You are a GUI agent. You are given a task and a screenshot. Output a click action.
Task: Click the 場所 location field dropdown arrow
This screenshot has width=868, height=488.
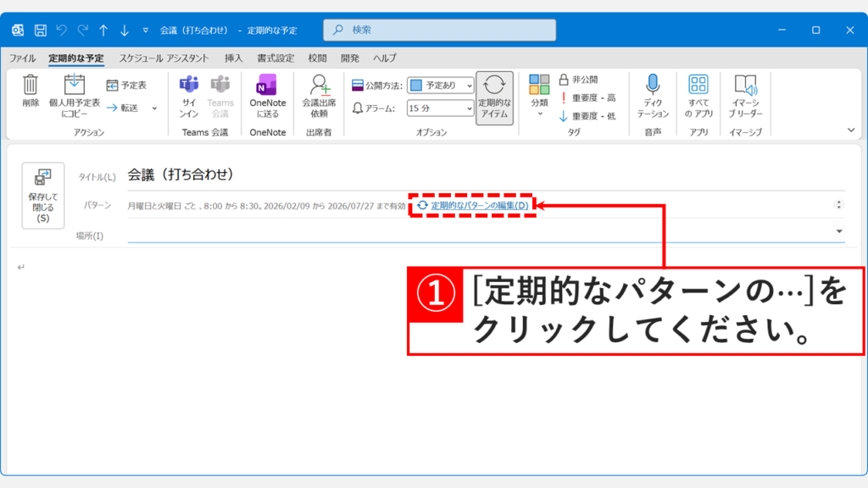pyautogui.click(x=837, y=230)
